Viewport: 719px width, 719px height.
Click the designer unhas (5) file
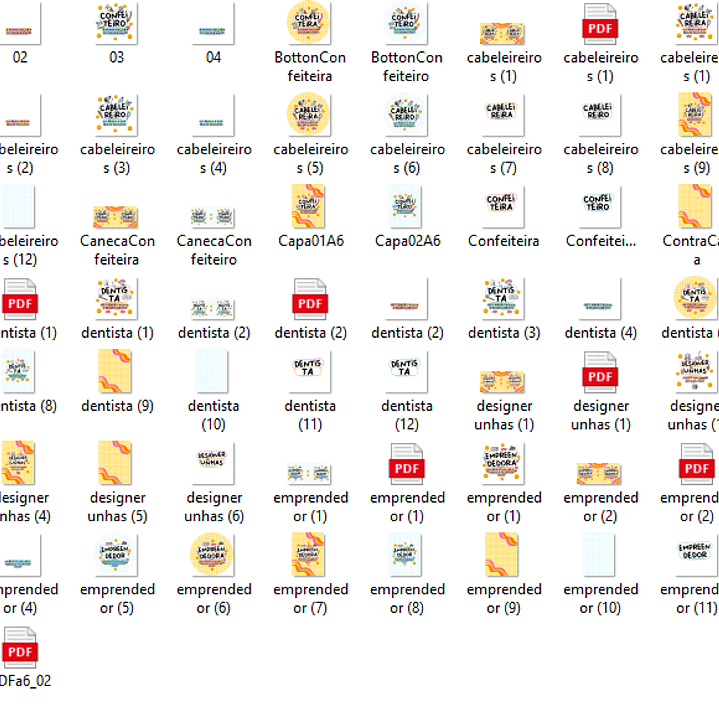click(117, 464)
